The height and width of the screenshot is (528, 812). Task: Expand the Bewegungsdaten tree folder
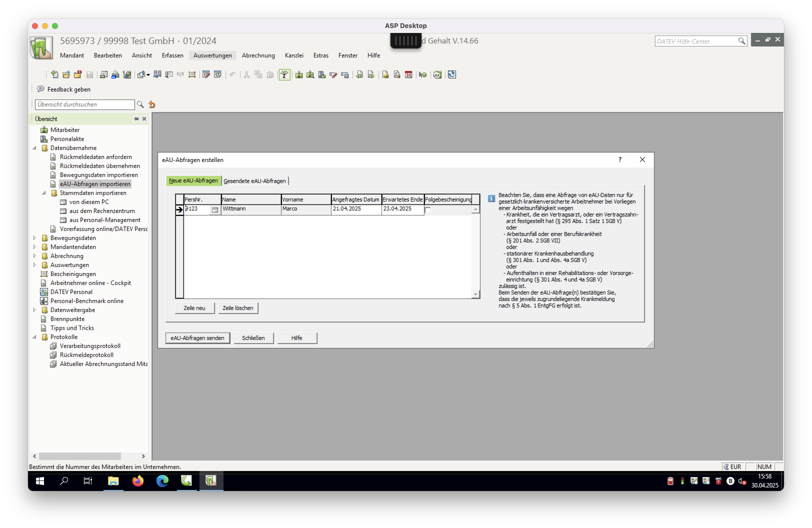(x=34, y=238)
